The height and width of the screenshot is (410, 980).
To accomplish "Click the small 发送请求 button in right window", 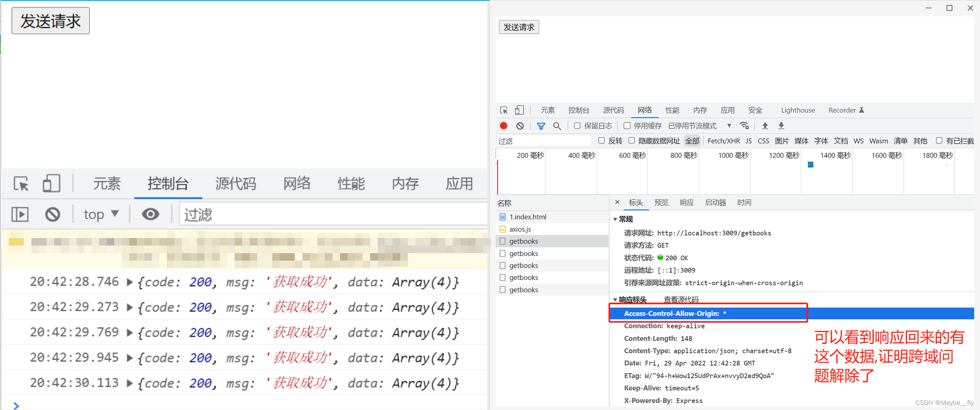I will (x=519, y=27).
